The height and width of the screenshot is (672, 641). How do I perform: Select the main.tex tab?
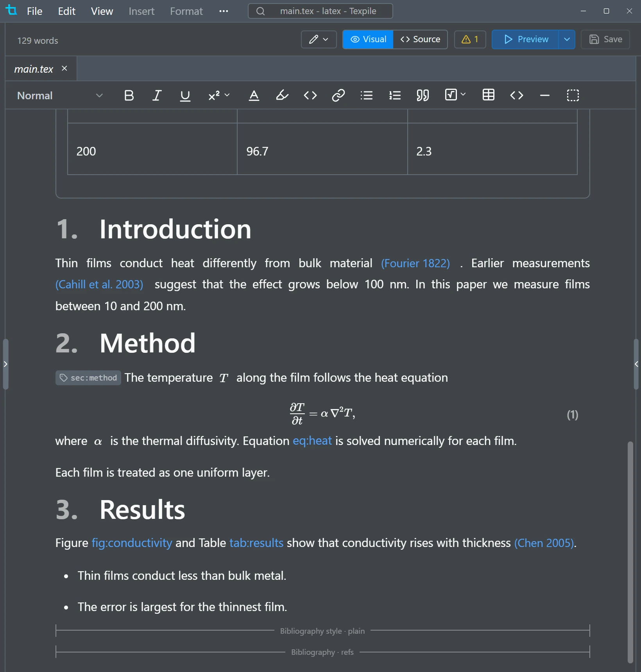coord(34,69)
